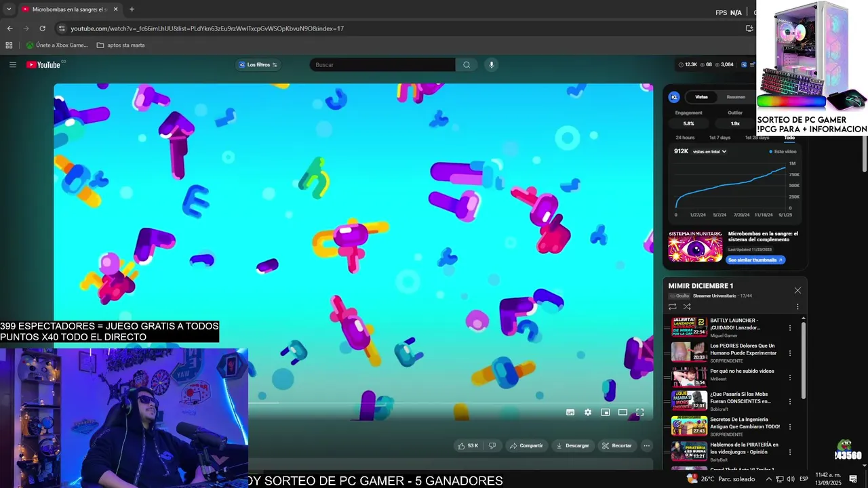Play BATTLY LAUNCHER thumbnail in playlist
The width and height of the screenshot is (868, 488).
[689, 327]
